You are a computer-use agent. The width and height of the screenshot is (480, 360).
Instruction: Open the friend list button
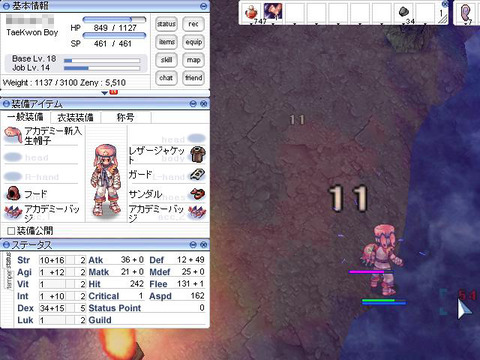(193, 78)
